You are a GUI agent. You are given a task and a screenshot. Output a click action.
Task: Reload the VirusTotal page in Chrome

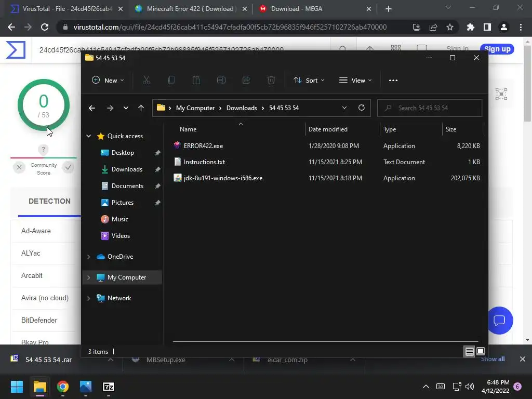(x=45, y=27)
